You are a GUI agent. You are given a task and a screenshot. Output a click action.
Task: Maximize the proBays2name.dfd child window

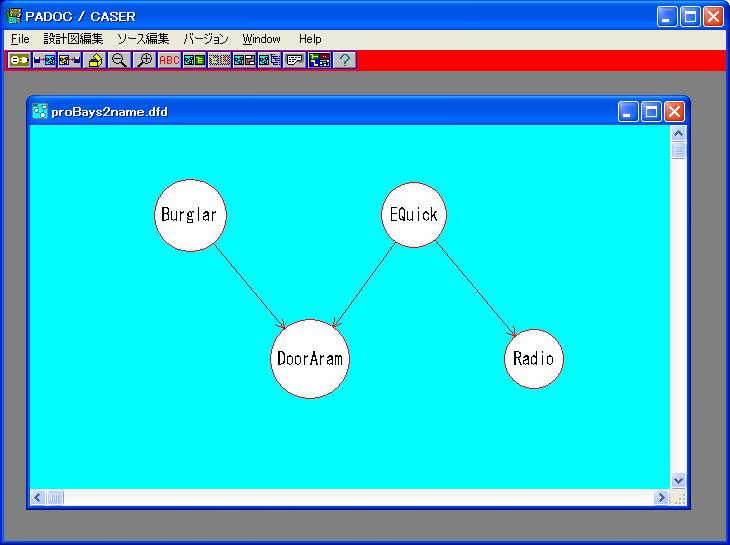[651, 112]
